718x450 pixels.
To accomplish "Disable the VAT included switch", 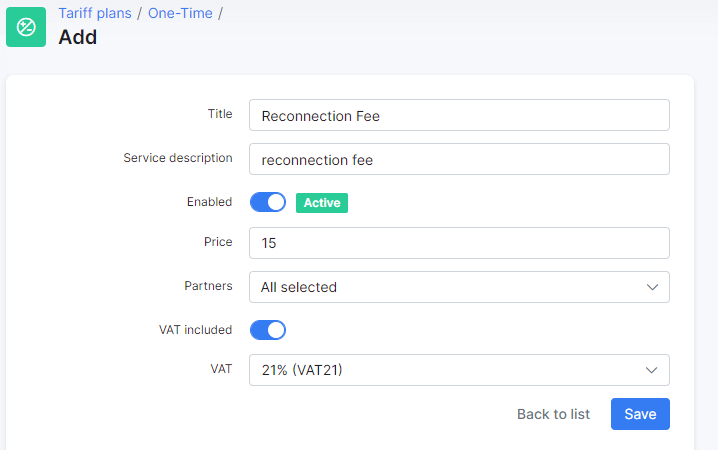I will click(268, 330).
